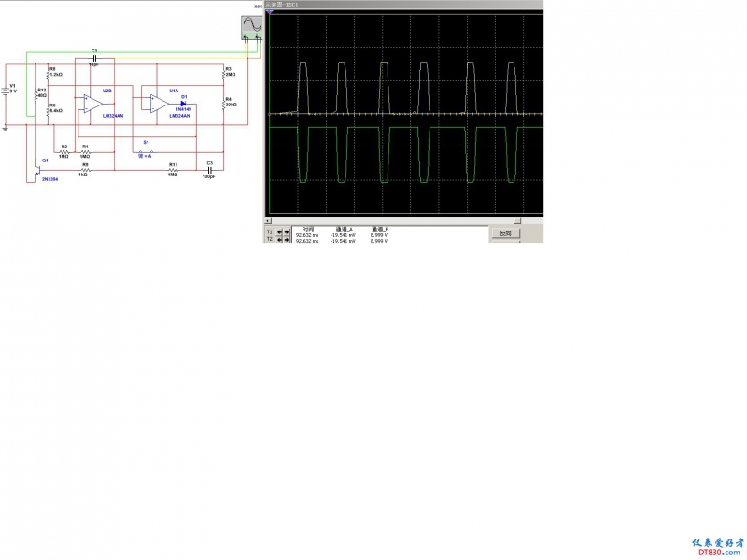Select resistor R11 1MΩ in the schematic
The height and width of the screenshot is (560, 747).
tap(173, 170)
